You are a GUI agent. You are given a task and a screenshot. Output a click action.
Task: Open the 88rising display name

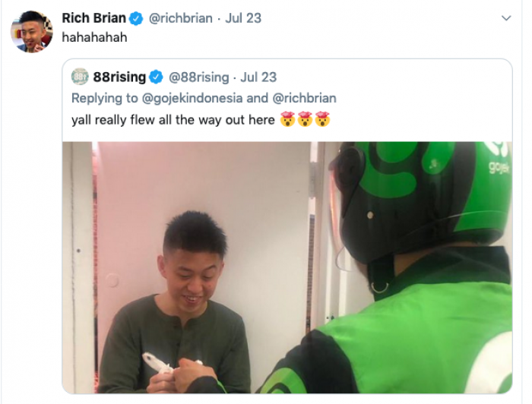pyautogui.click(x=119, y=77)
